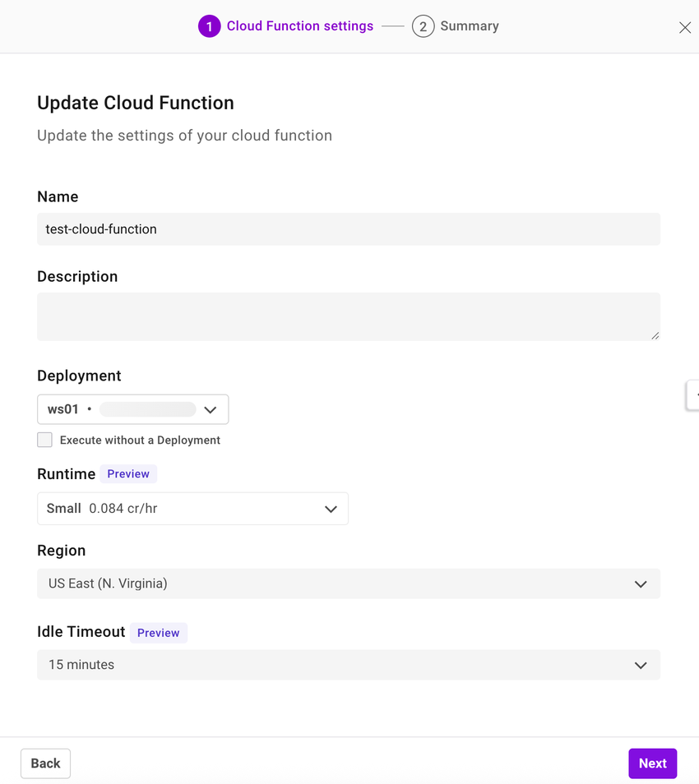
Task: Click the Runtime dropdown chevron arrow
Action: coord(331,509)
